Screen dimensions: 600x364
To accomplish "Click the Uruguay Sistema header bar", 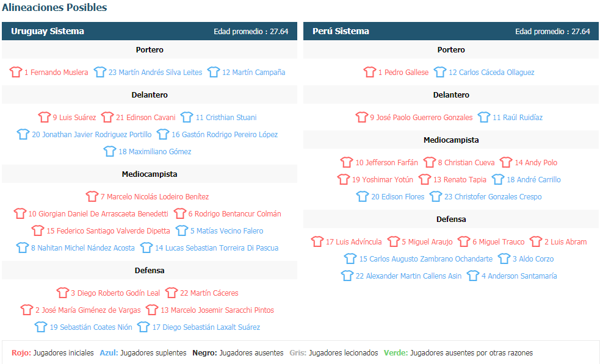I will [x=150, y=31].
